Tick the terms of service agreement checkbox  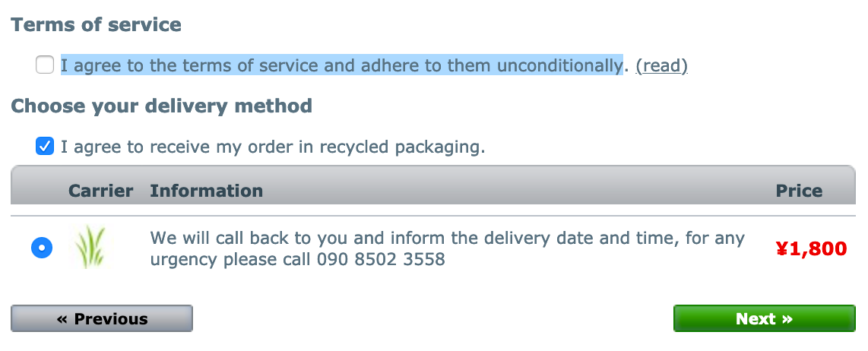45,65
